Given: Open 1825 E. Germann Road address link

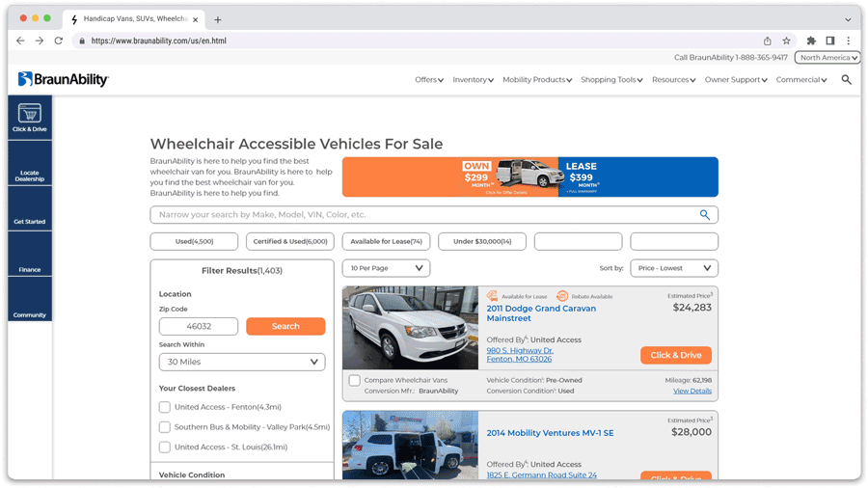Looking at the screenshot, I should [x=541, y=475].
